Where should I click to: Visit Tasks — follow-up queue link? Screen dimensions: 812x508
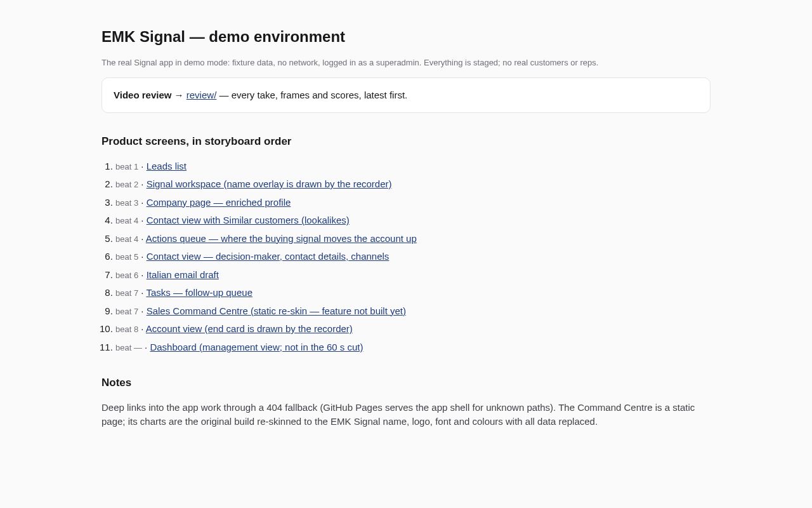click(x=199, y=293)
